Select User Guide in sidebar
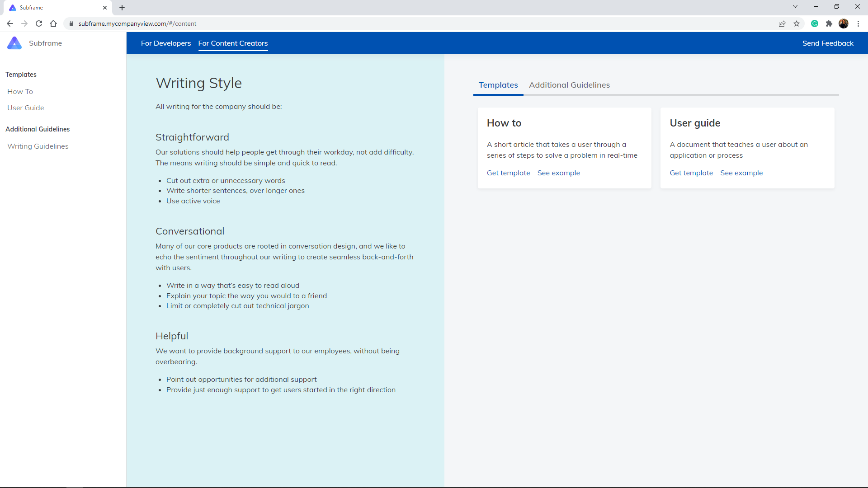The height and width of the screenshot is (488, 868). 26,108
